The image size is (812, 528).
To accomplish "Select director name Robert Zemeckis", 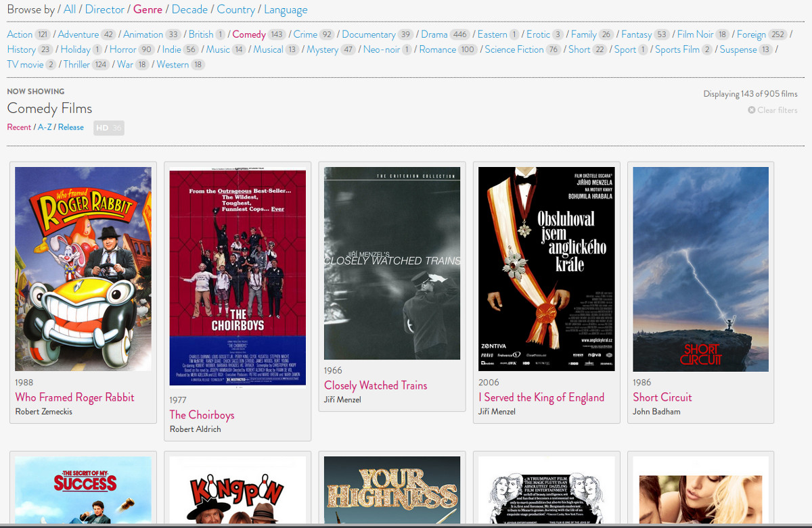I will (x=43, y=412).
